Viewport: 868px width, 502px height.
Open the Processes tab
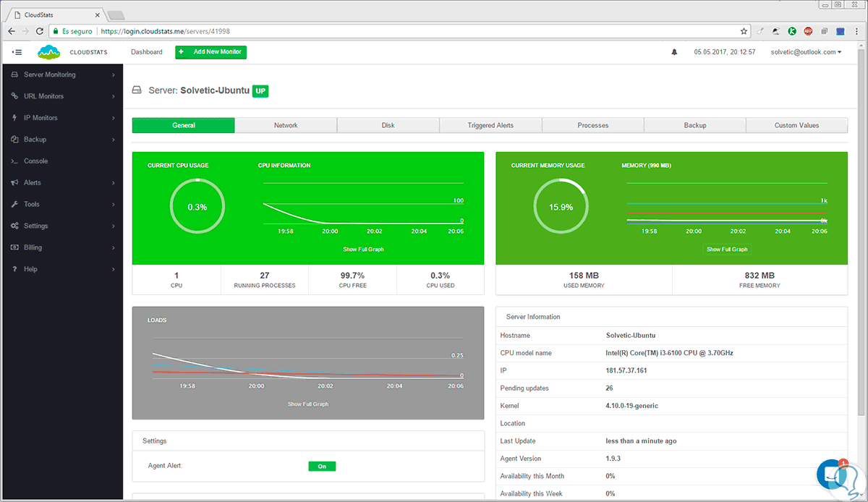pos(593,125)
